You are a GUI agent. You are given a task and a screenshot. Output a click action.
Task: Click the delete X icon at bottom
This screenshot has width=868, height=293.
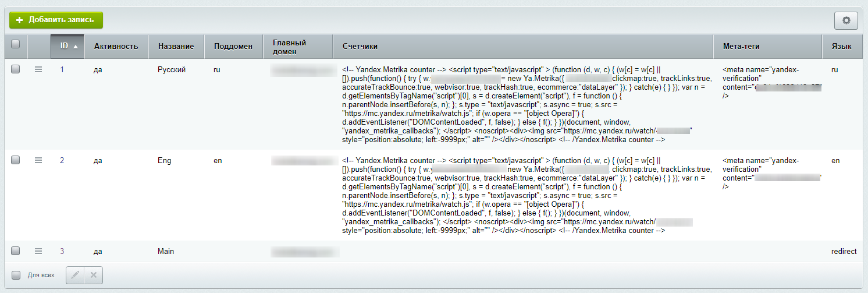[x=94, y=275]
